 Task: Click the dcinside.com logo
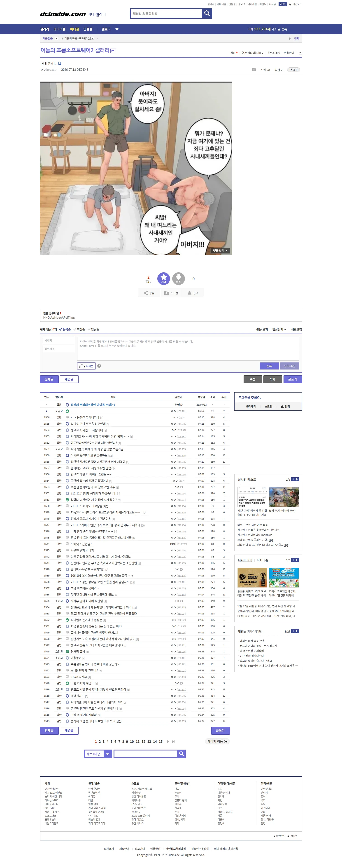(x=63, y=14)
